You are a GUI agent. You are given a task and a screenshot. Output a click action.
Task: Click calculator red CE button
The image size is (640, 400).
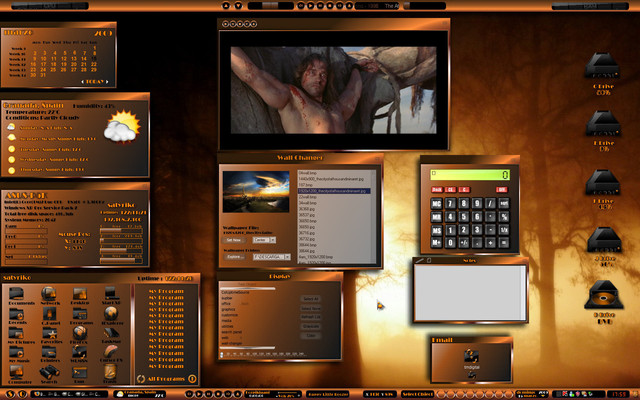(x=451, y=189)
